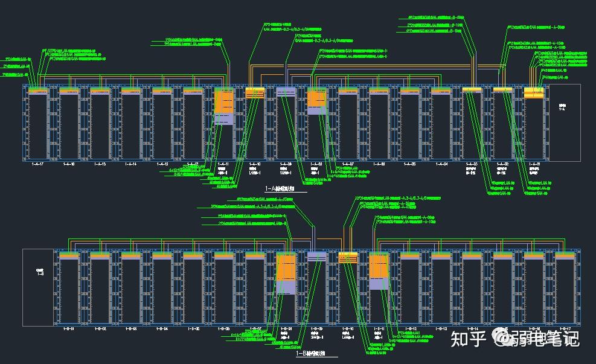
Task: Select the rack label 1-A-15
Action: pos(100,164)
